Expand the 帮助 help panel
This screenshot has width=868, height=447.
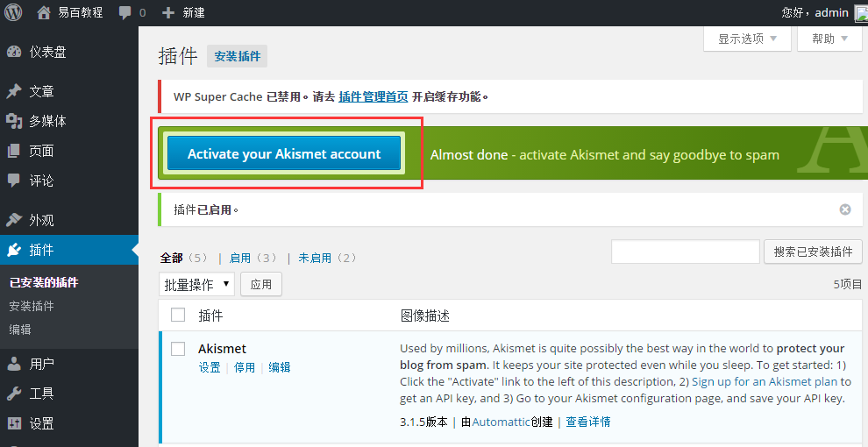tap(829, 39)
